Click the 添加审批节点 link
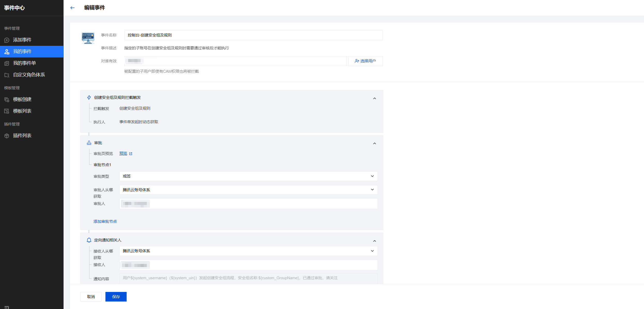 coord(105,222)
